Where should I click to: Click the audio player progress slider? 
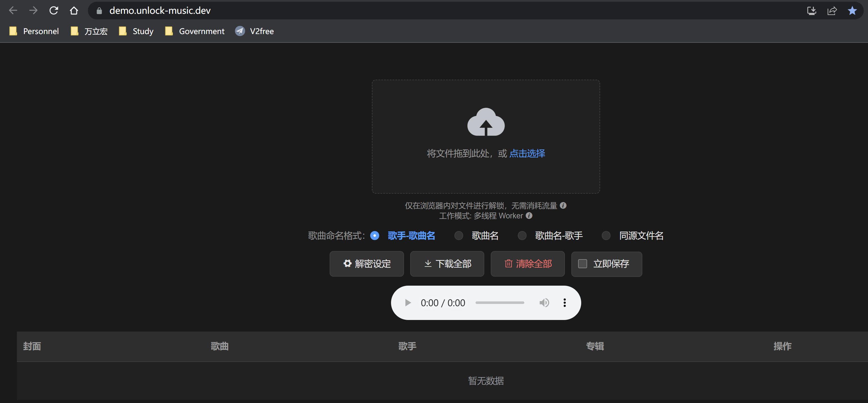(500, 303)
